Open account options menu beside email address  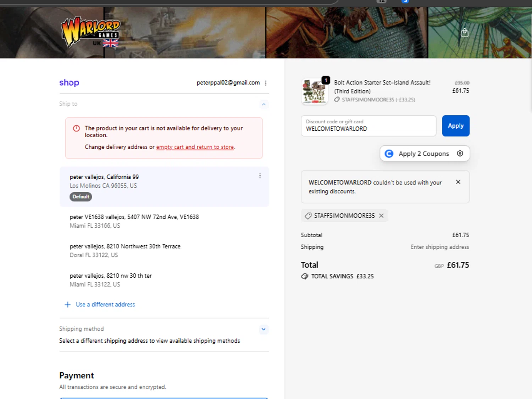pyautogui.click(x=265, y=83)
